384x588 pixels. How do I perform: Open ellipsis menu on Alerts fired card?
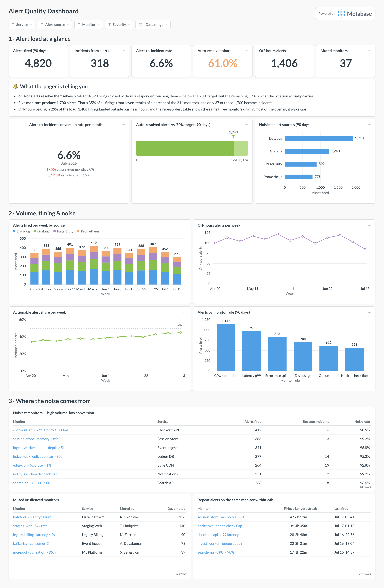(x=62, y=51)
